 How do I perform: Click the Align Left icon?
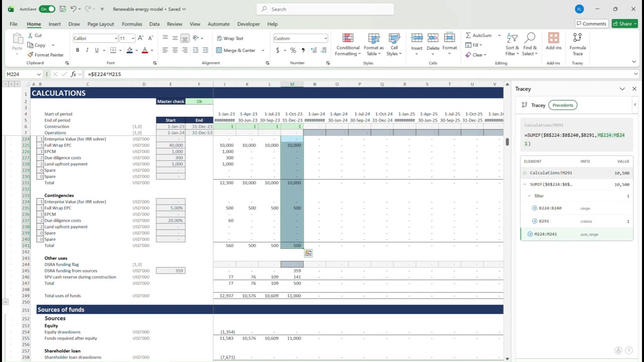pos(165,50)
